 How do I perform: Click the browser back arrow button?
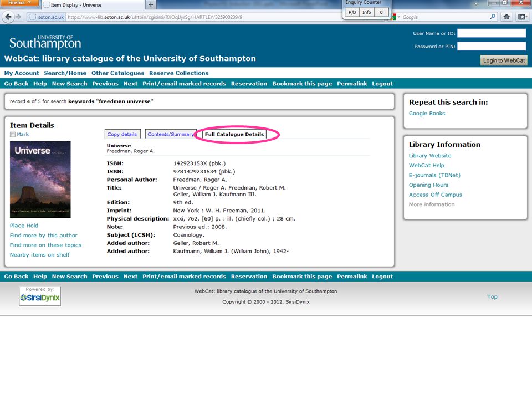(8, 17)
